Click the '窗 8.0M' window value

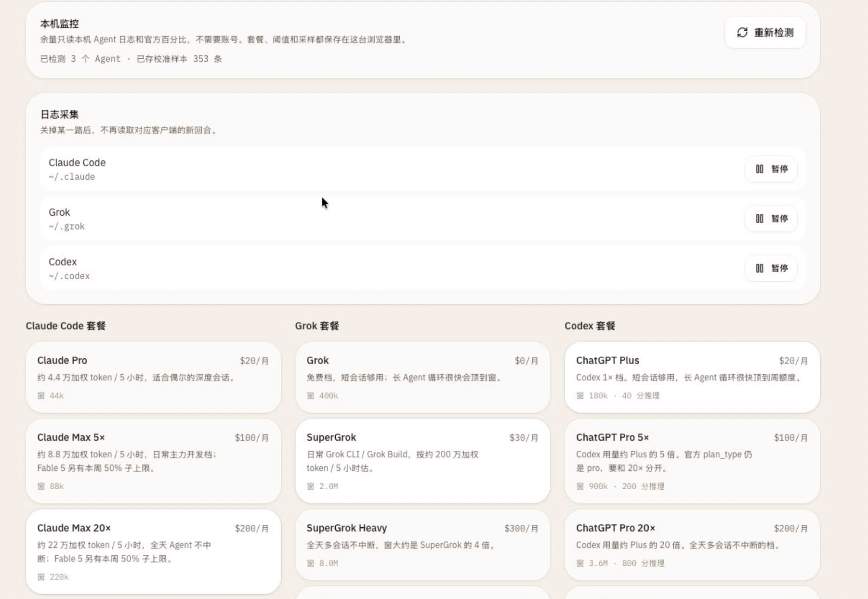tap(322, 563)
